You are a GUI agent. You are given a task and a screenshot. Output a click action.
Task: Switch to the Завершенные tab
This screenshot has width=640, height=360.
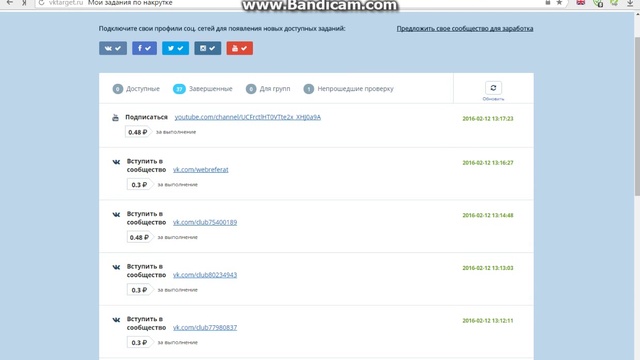(x=202, y=89)
